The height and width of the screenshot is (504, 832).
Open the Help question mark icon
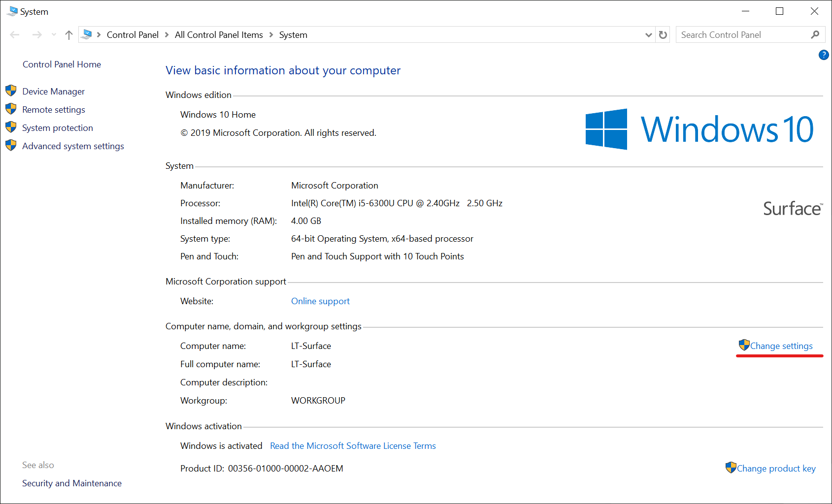tap(823, 55)
